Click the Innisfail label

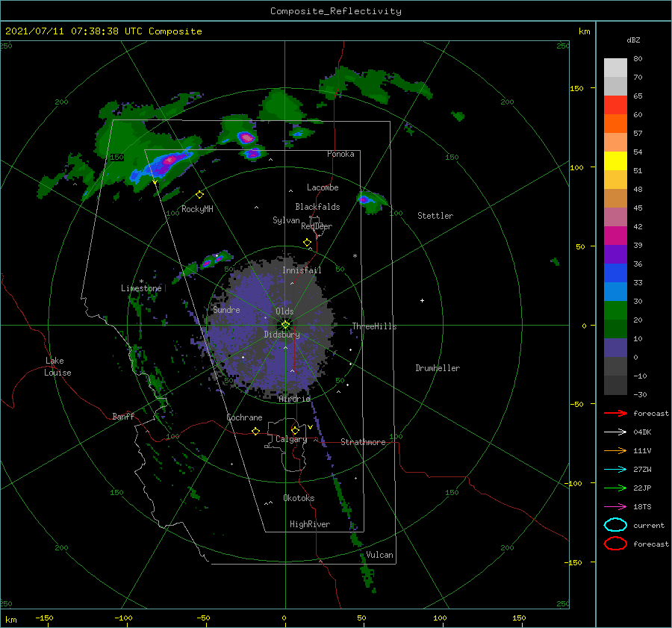(302, 270)
